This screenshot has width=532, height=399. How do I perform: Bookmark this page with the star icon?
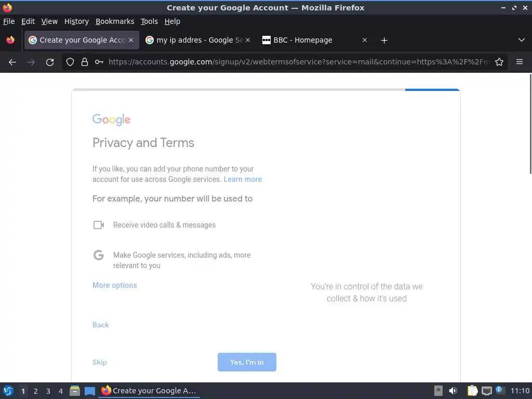(499, 62)
